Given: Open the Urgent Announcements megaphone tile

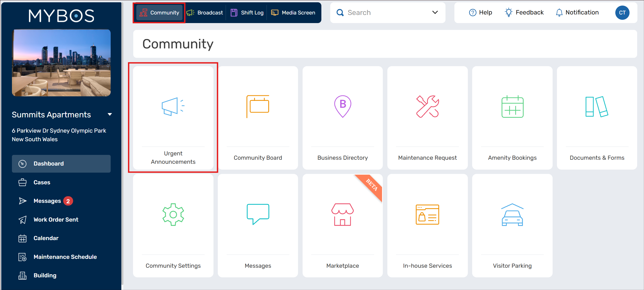Looking at the screenshot, I should click(x=173, y=106).
